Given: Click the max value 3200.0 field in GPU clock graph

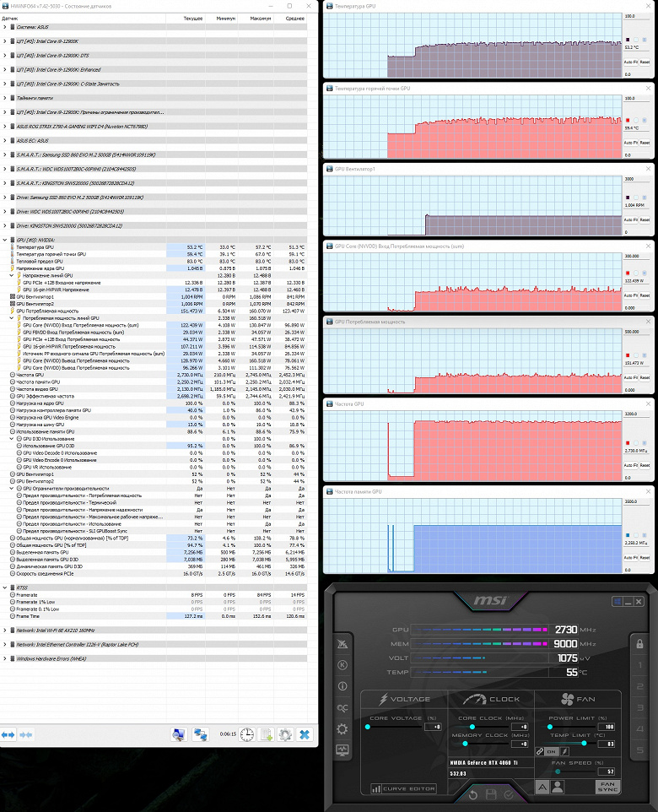Looking at the screenshot, I should point(636,414).
